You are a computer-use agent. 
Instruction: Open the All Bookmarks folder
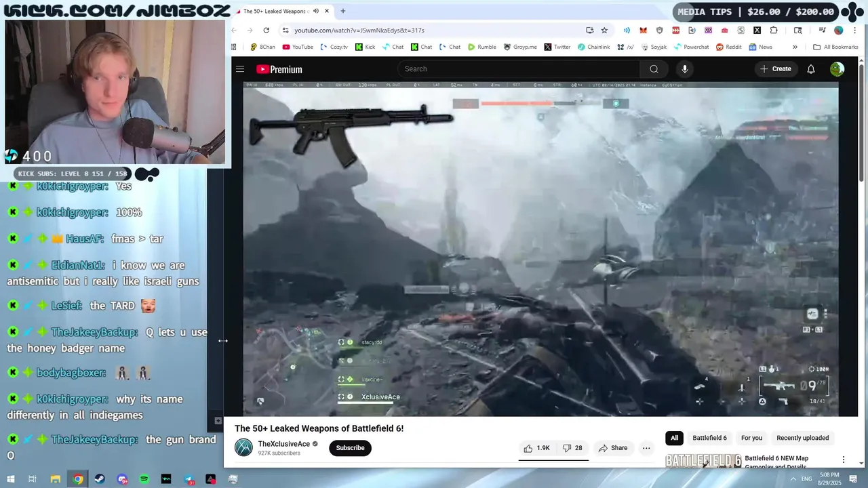tap(835, 47)
